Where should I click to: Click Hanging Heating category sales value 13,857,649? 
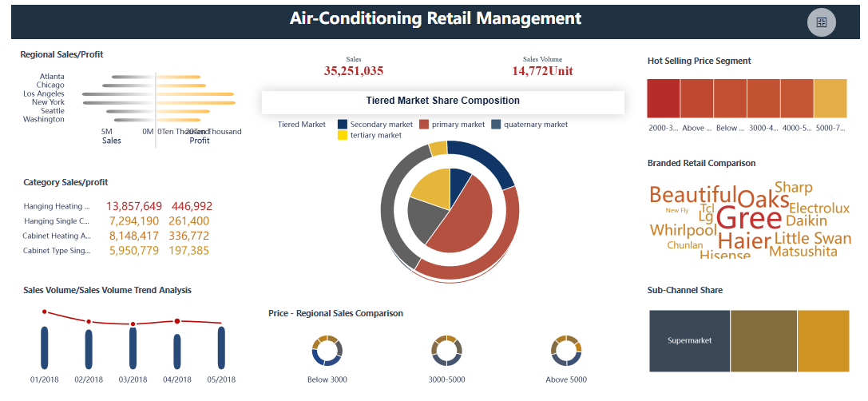coord(134,207)
